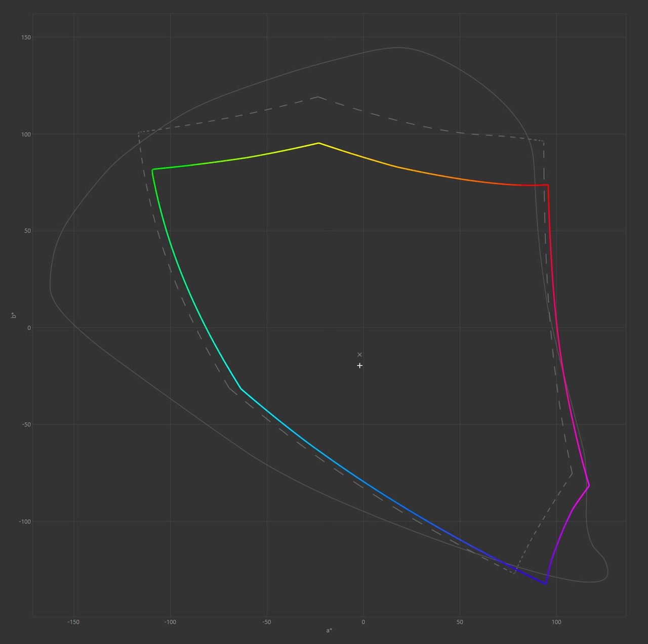The width and height of the screenshot is (648, 644).
Task: Click the 0 tick on a* axis
Action: pyautogui.click(x=363, y=622)
